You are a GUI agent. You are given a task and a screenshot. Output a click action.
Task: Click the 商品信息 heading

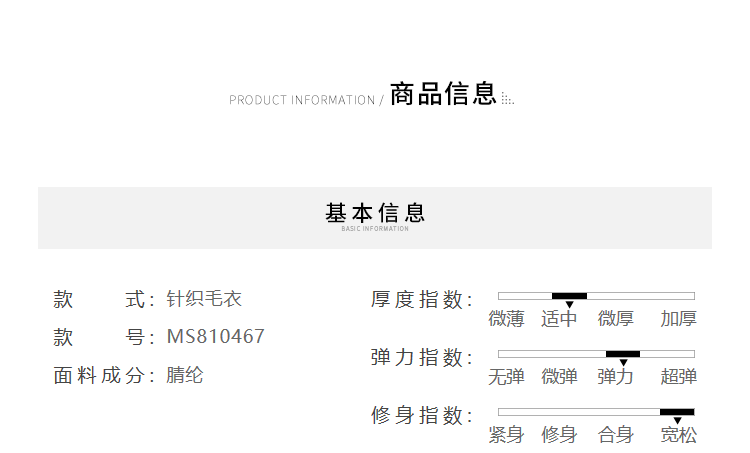point(443,94)
